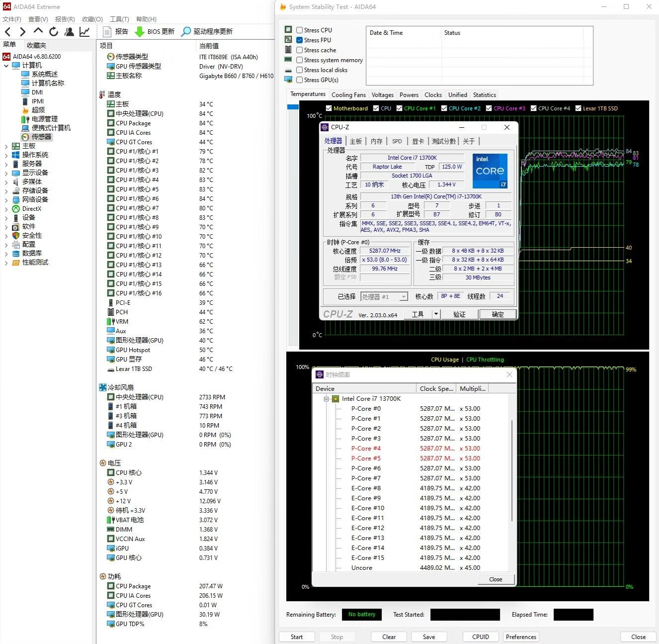Click the Start button in System Stability Test
Screen dimensions: 659x644
pos(297,637)
